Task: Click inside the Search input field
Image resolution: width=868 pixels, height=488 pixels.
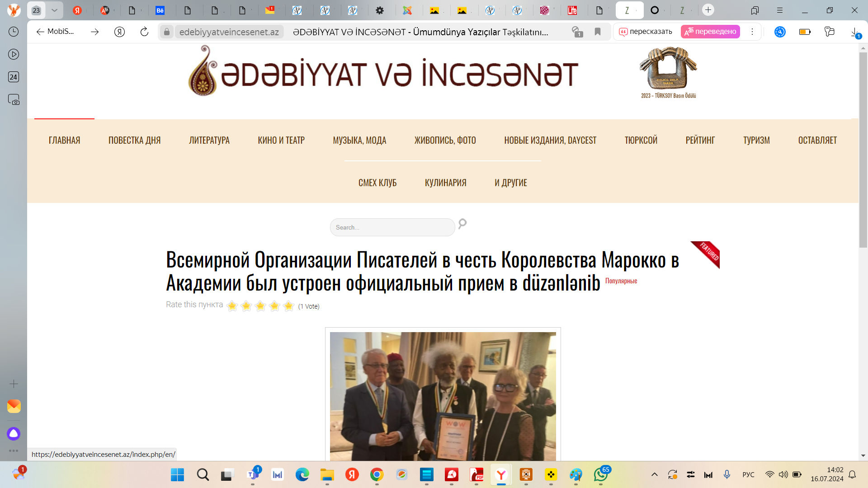Action: pos(392,227)
